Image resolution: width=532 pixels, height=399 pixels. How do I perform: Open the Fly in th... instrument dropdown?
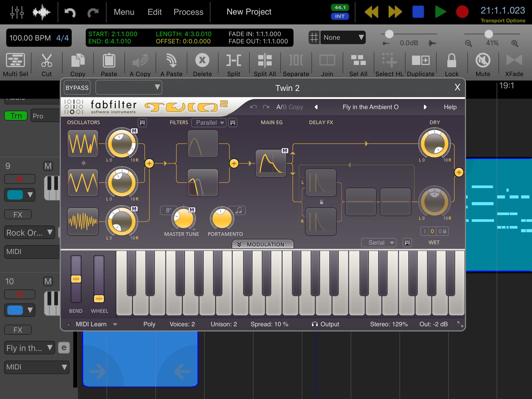[29, 348]
